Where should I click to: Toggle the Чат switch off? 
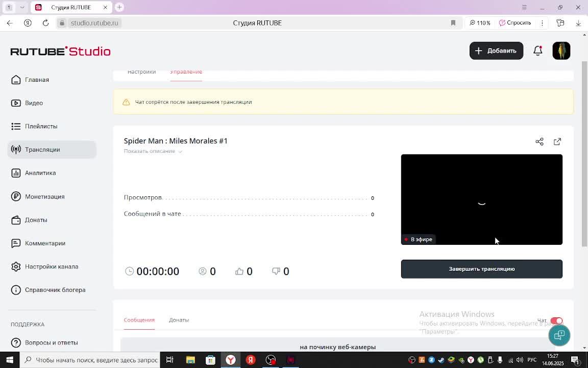556,320
